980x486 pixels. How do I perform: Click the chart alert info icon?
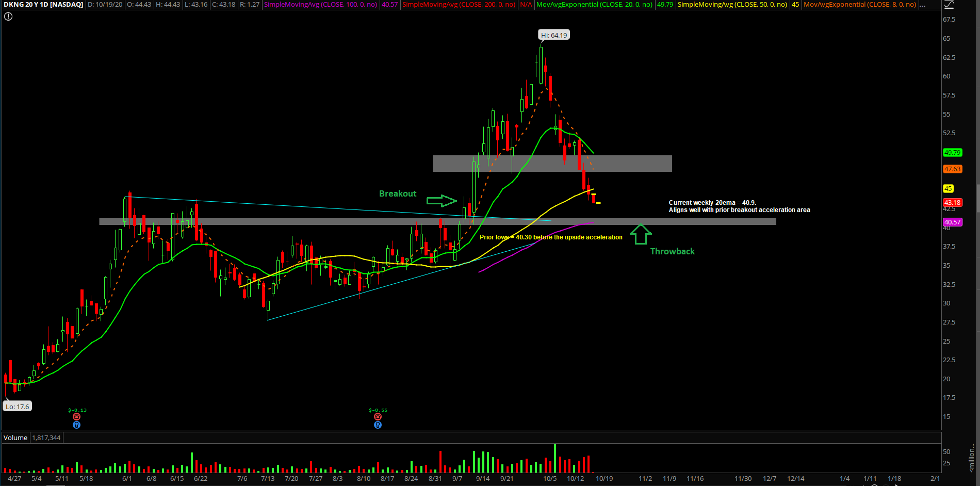pyautogui.click(x=8, y=17)
